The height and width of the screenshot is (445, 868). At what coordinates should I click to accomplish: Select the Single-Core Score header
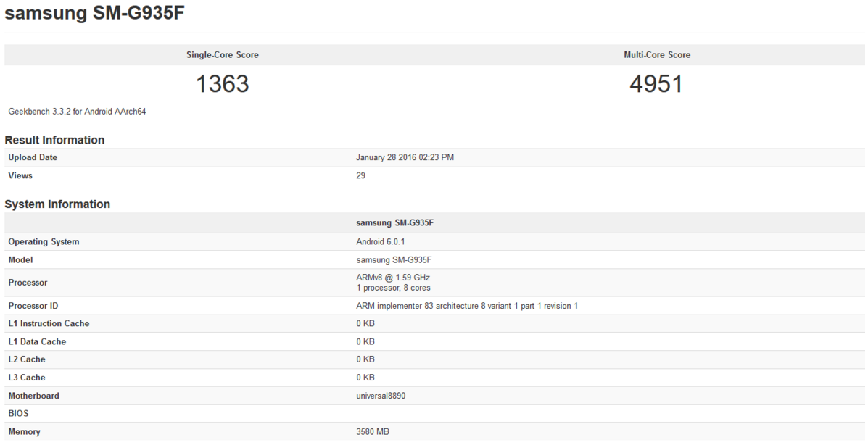tap(223, 55)
